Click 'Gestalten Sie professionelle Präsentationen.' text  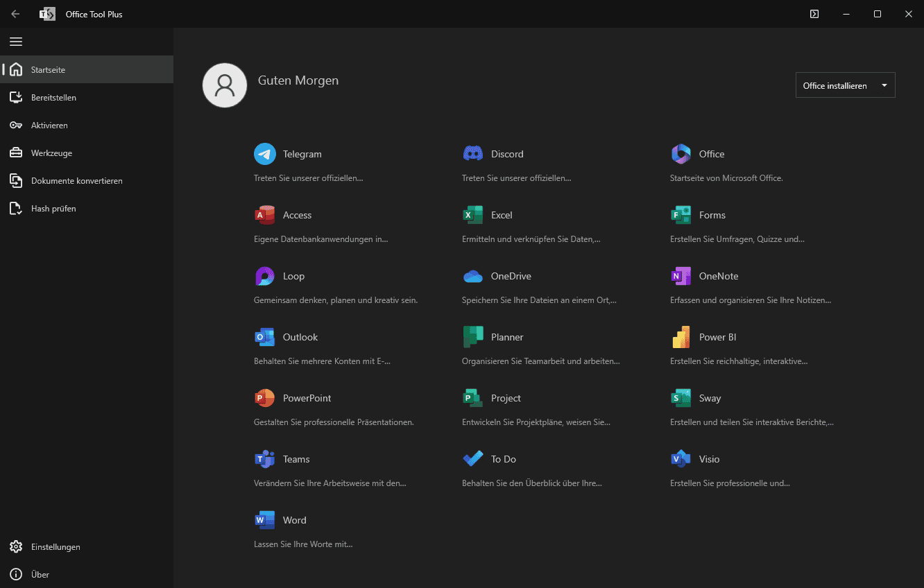coord(334,422)
